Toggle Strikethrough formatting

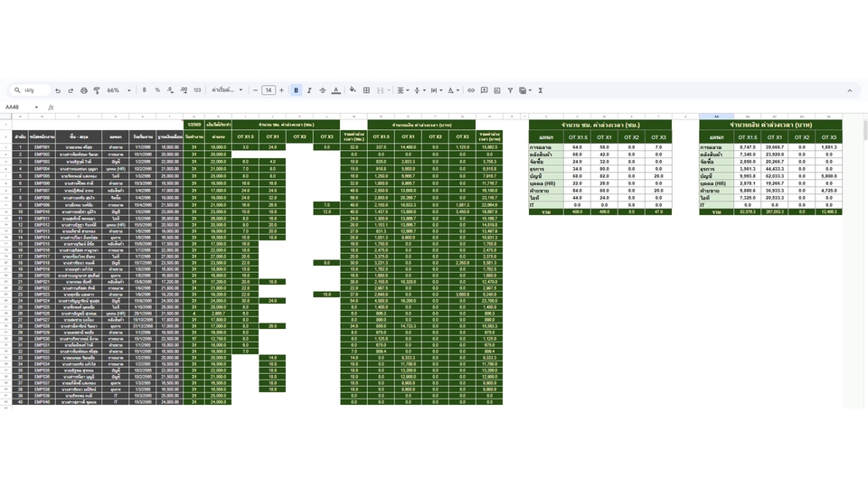click(x=322, y=90)
